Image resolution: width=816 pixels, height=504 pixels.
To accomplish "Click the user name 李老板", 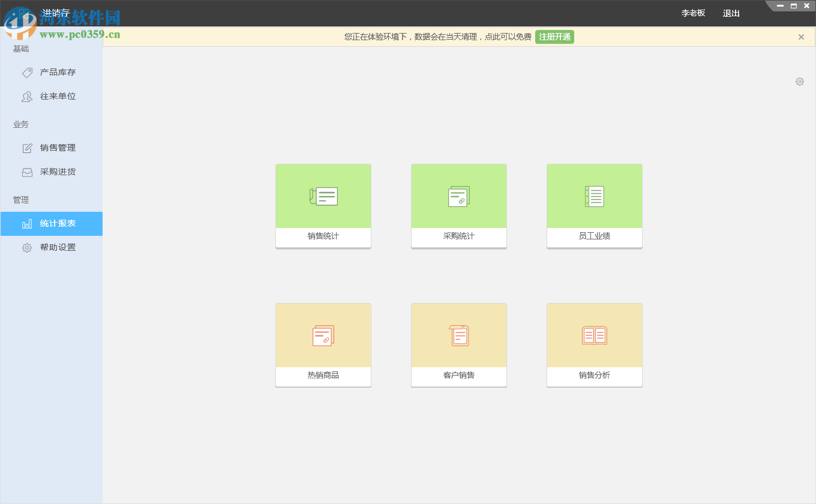I will pyautogui.click(x=693, y=13).
